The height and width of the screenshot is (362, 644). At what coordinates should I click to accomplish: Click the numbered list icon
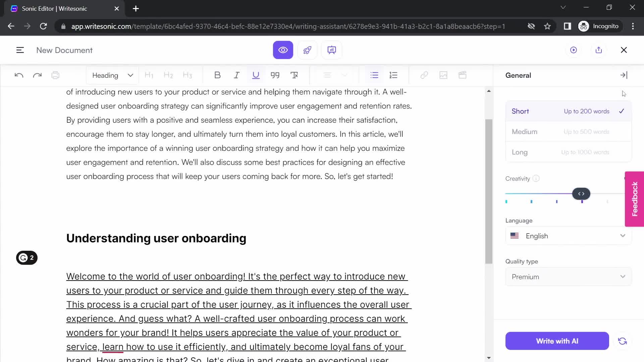[x=393, y=75]
